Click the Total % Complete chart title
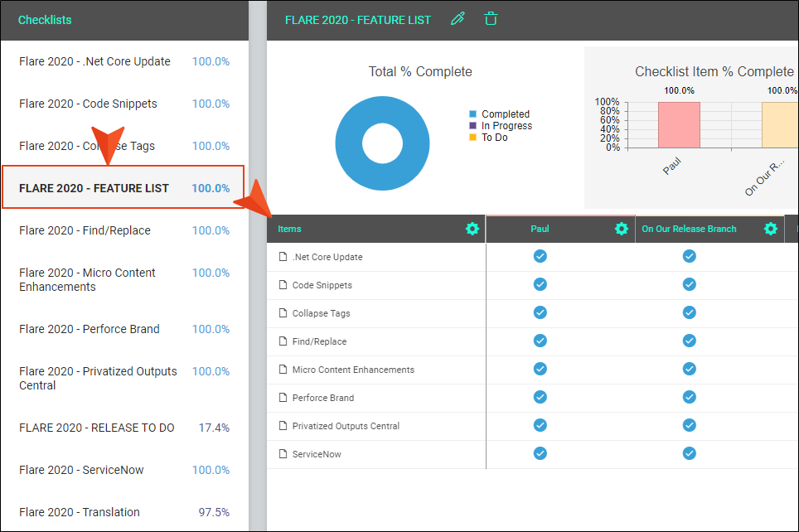Screen dimensions: 799x532 (x=420, y=71)
